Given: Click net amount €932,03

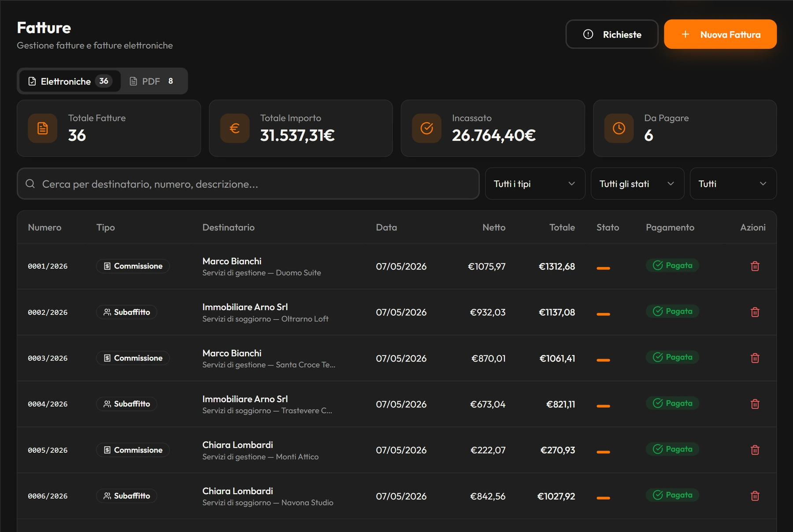Looking at the screenshot, I should click(488, 312).
